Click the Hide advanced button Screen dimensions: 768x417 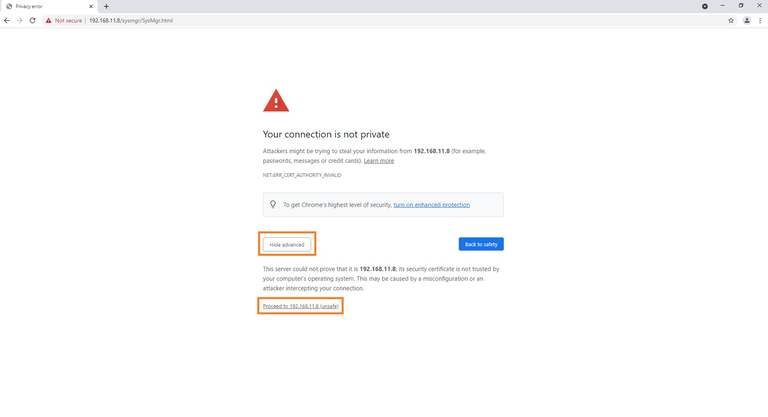(287, 244)
